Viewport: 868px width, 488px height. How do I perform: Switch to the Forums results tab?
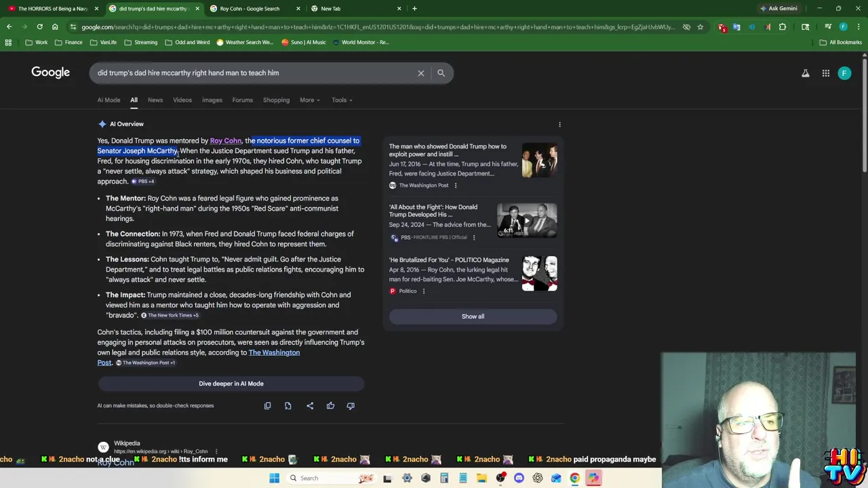pos(242,100)
